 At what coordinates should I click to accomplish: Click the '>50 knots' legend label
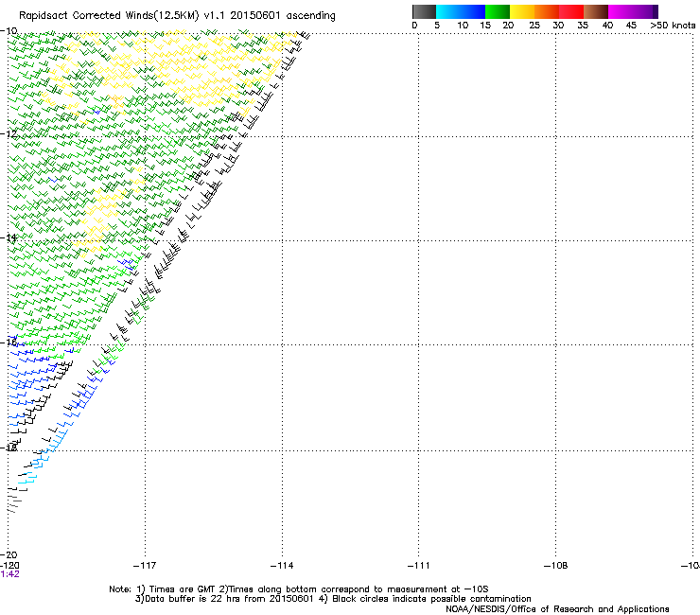click(673, 26)
